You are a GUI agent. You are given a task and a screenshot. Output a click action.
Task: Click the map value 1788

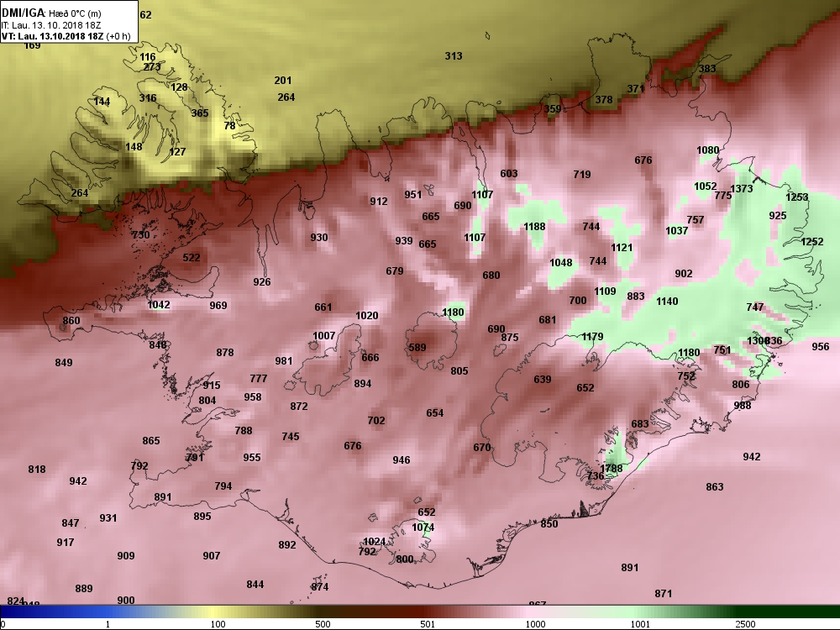612,468
